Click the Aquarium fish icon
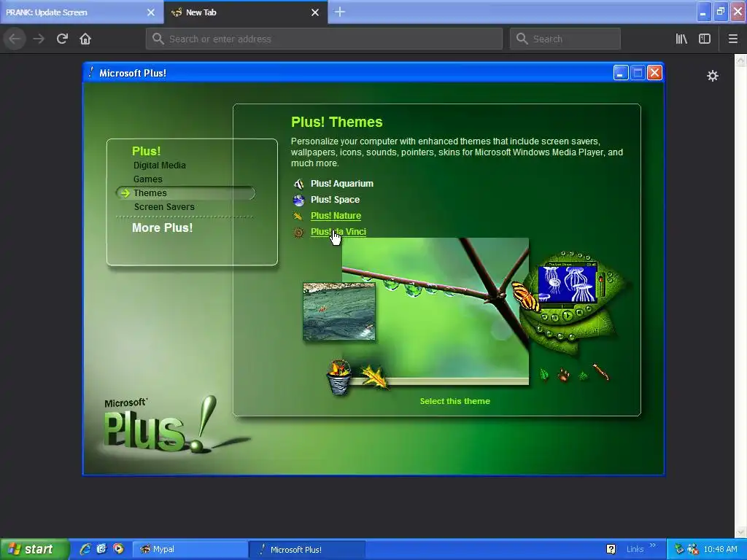Screen dimensions: 747x560 pos(298,184)
